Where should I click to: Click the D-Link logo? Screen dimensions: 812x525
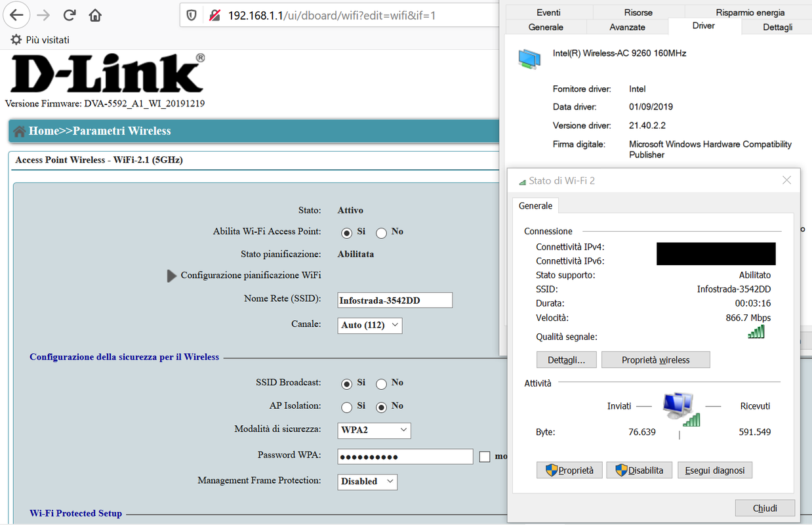coord(108,73)
